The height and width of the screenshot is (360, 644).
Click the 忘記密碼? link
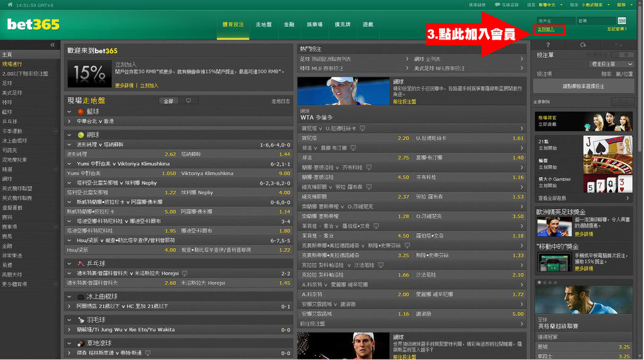pos(617,29)
